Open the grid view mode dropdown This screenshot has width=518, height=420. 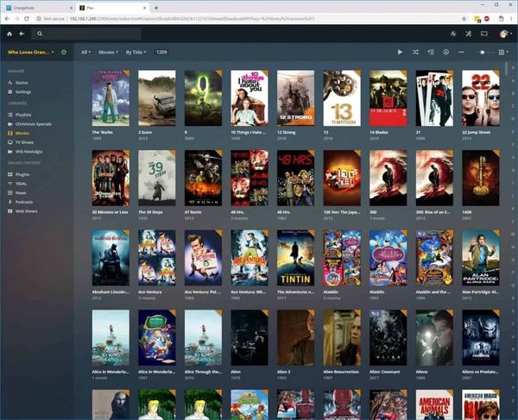503,52
